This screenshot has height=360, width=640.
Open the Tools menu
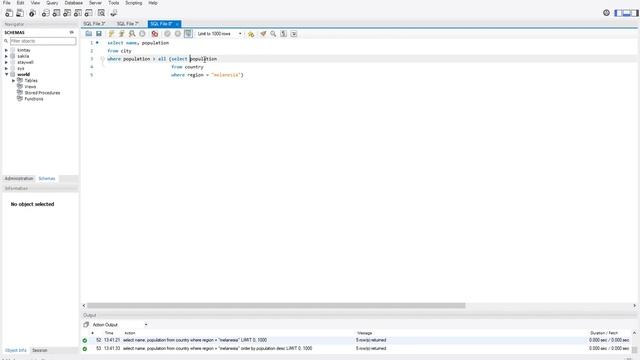114,3
